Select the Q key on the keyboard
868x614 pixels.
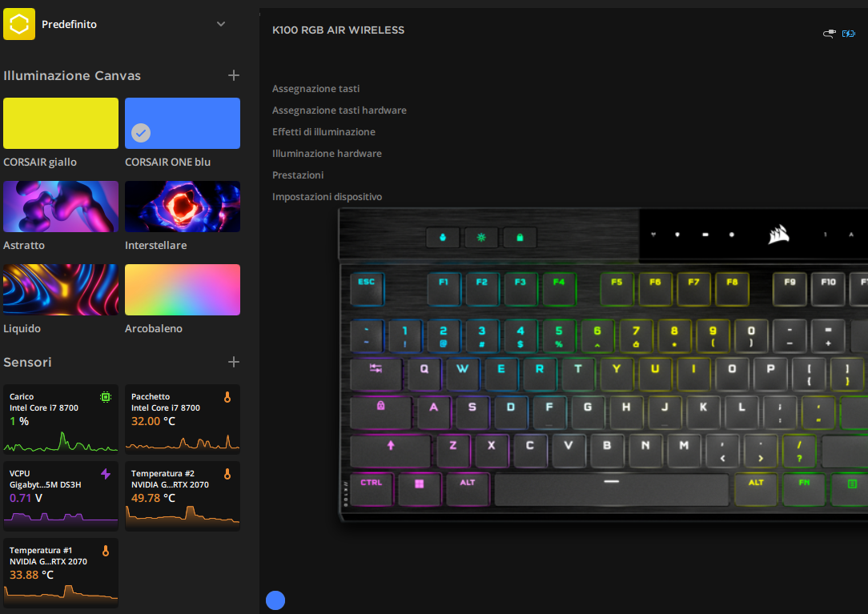(x=424, y=374)
